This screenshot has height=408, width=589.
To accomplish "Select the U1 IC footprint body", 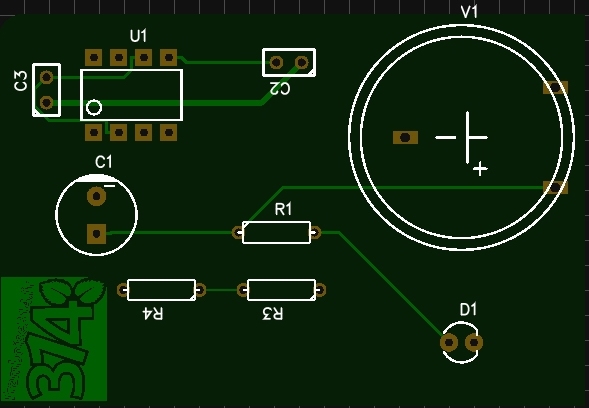I will tap(131, 95).
